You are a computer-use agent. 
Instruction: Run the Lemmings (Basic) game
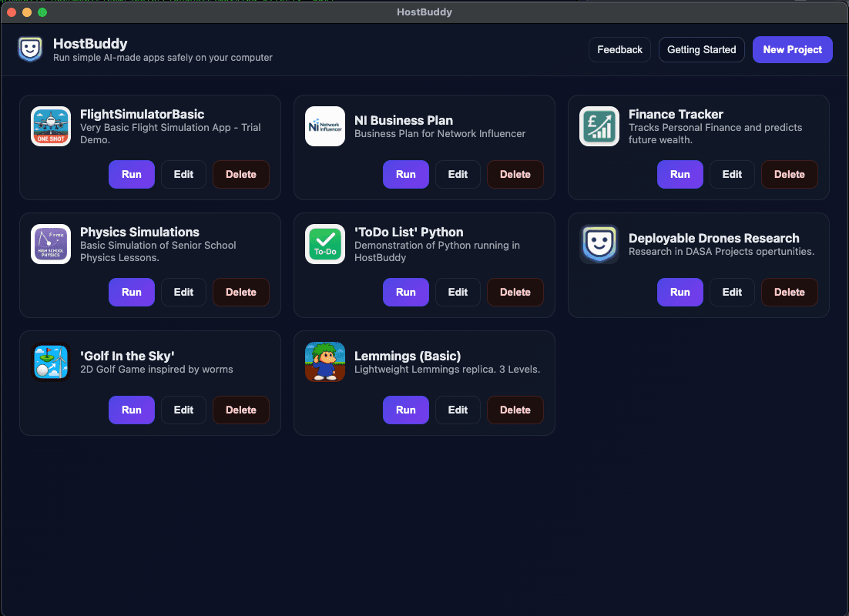tap(406, 410)
